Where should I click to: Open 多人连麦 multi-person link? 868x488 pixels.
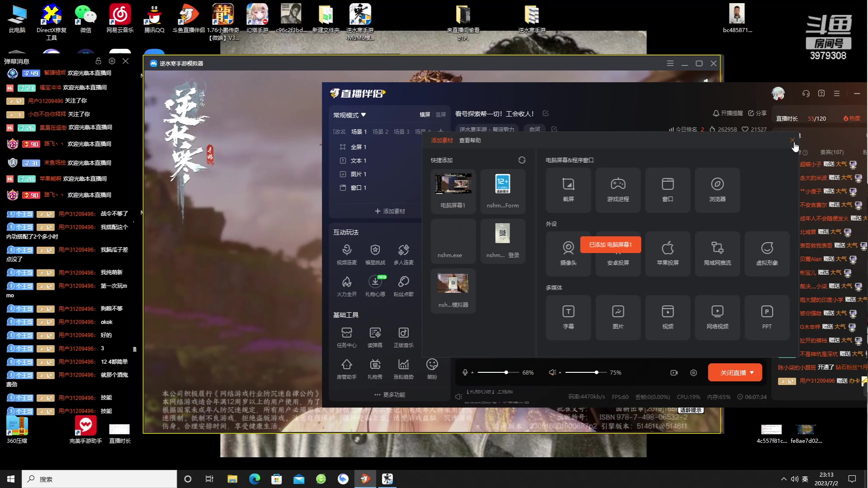click(404, 254)
